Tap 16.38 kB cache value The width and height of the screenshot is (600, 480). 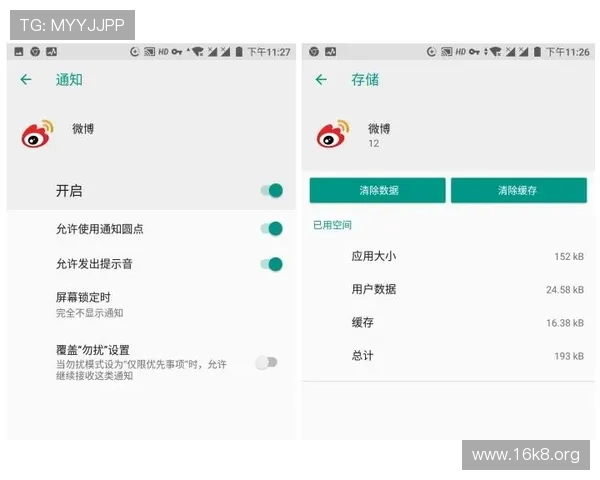click(x=565, y=323)
